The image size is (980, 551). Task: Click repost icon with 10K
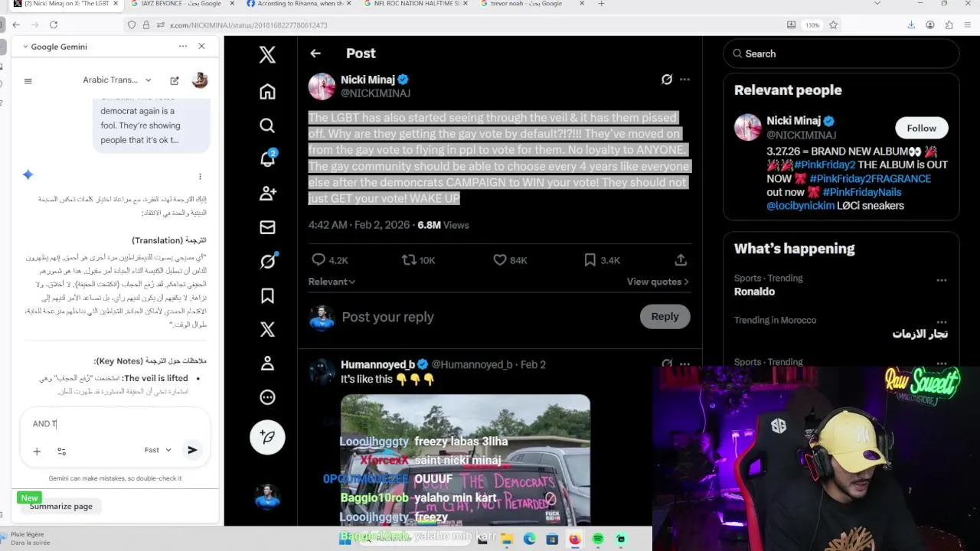click(409, 260)
